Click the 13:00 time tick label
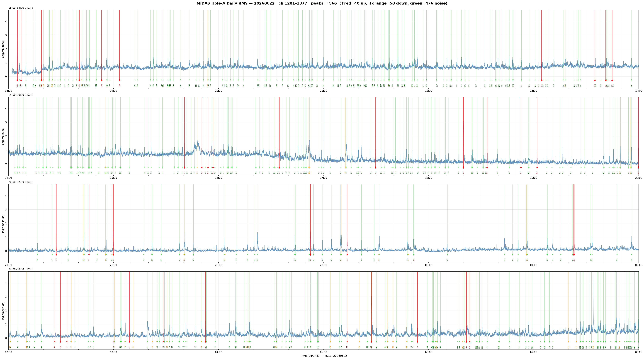Viewport: 644px width, 359px height. 534,91
